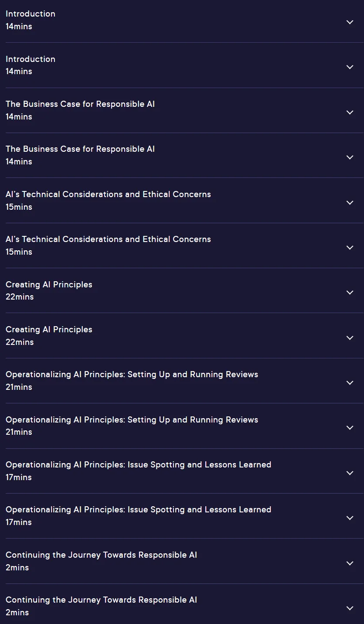Select the first Introduction title text
Screen dimensions: 364x624
31,14
